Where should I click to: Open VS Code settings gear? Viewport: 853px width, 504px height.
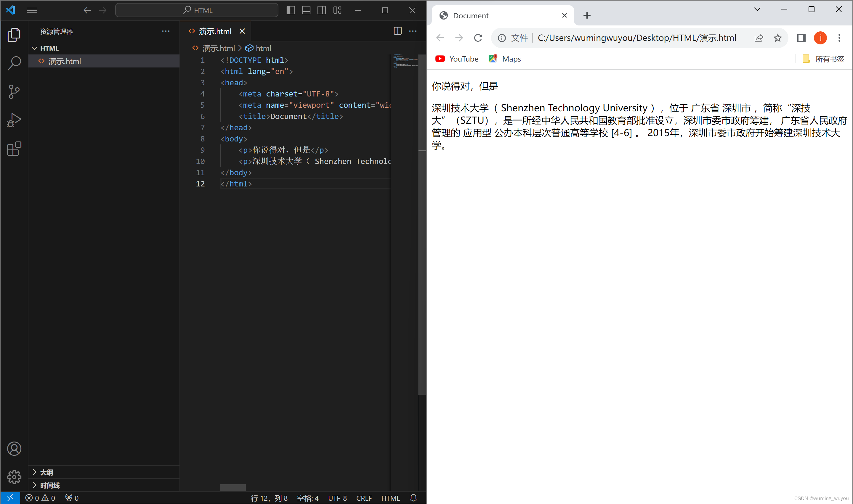pos(14,477)
